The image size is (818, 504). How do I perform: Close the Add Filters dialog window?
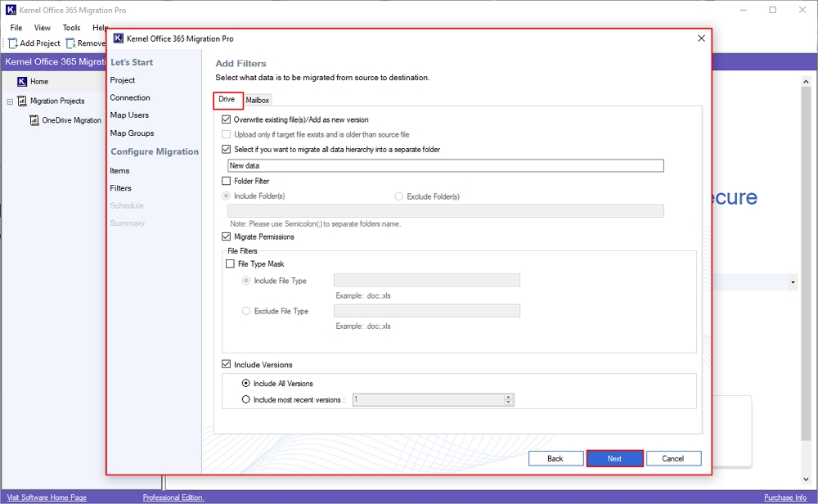tap(701, 38)
